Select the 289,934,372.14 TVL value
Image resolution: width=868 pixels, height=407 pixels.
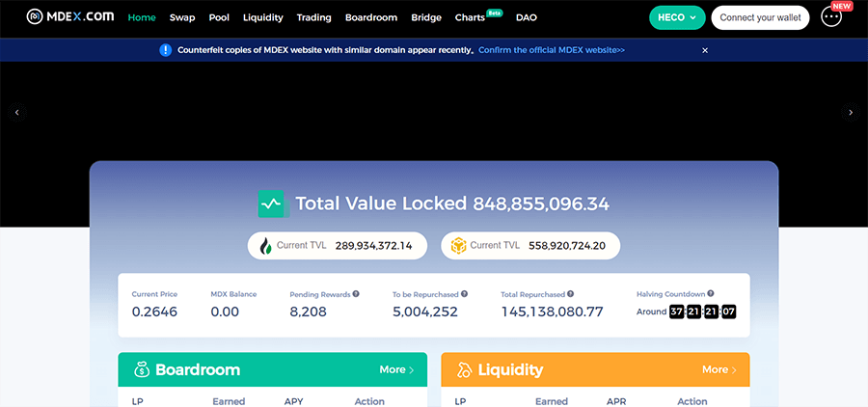373,246
